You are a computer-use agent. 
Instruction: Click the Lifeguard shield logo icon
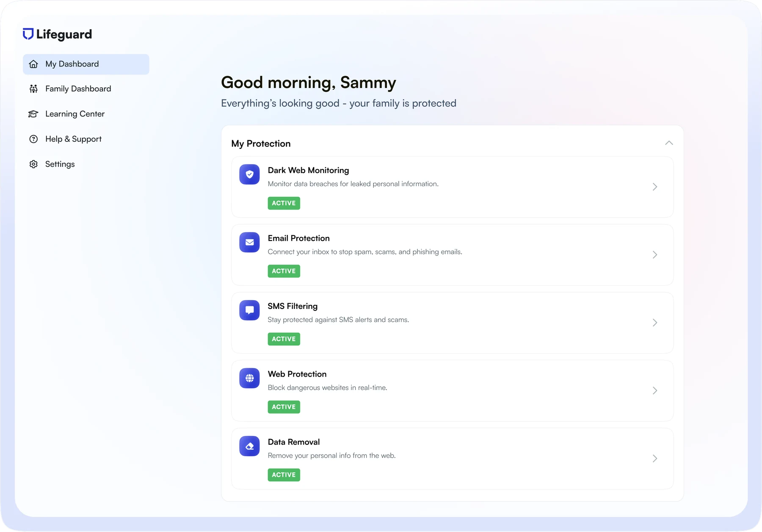(28, 34)
